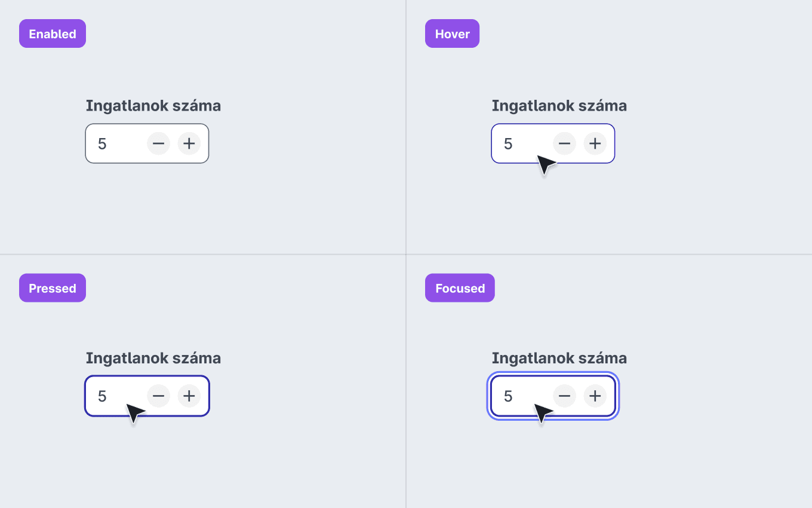Click the Focused state label badge

pos(460,288)
